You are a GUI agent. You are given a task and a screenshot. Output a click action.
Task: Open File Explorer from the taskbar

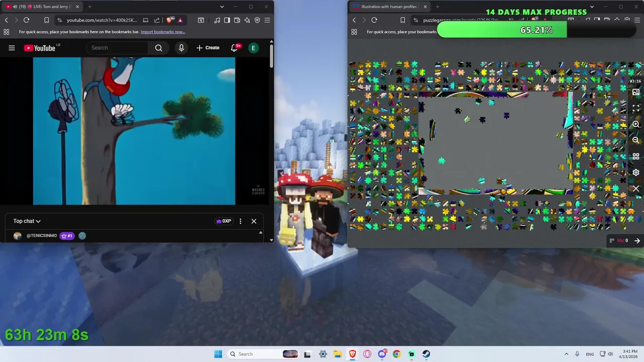point(338,354)
